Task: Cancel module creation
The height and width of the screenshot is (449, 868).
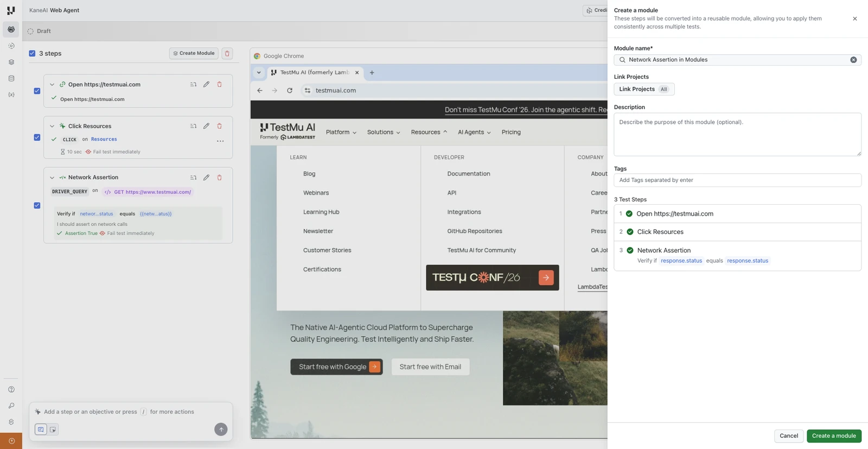Action: pyautogui.click(x=789, y=436)
